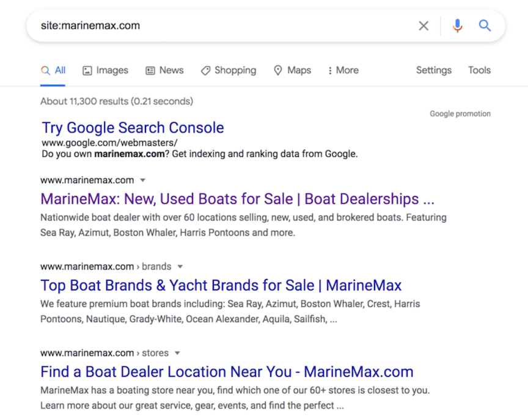Switch to the News tab
This screenshot has width=528, height=420.
coord(164,70)
